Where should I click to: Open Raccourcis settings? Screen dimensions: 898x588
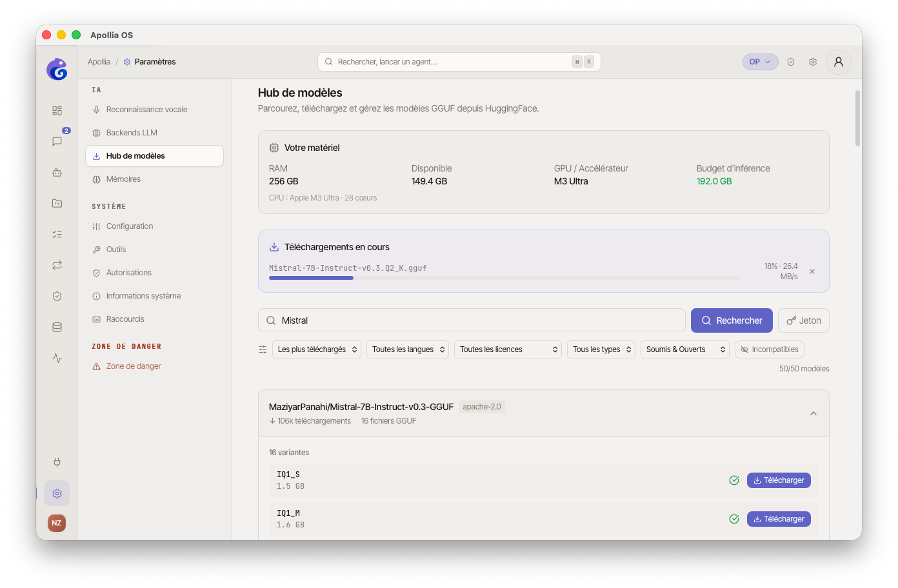pyautogui.click(x=154, y=319)
